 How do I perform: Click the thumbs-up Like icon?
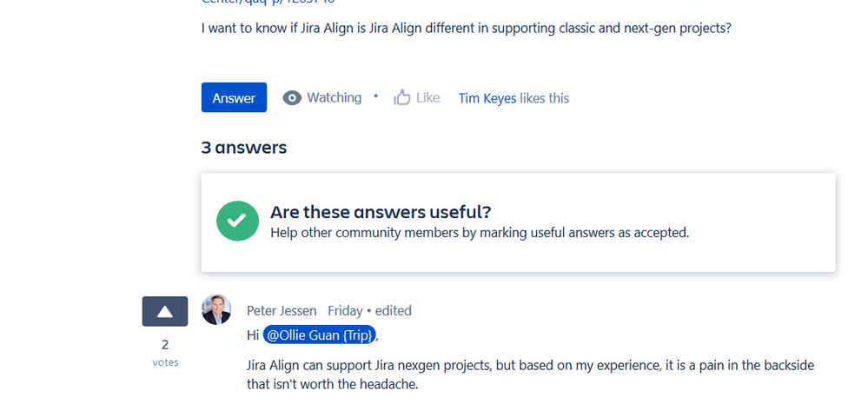(402, 98)
